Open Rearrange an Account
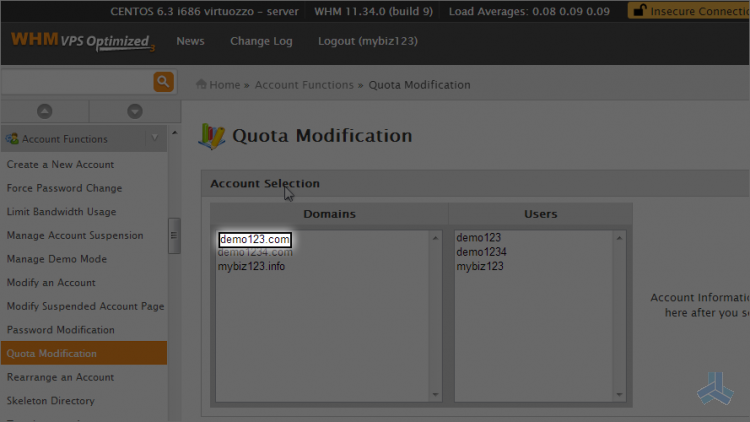 tap(60, 377)
